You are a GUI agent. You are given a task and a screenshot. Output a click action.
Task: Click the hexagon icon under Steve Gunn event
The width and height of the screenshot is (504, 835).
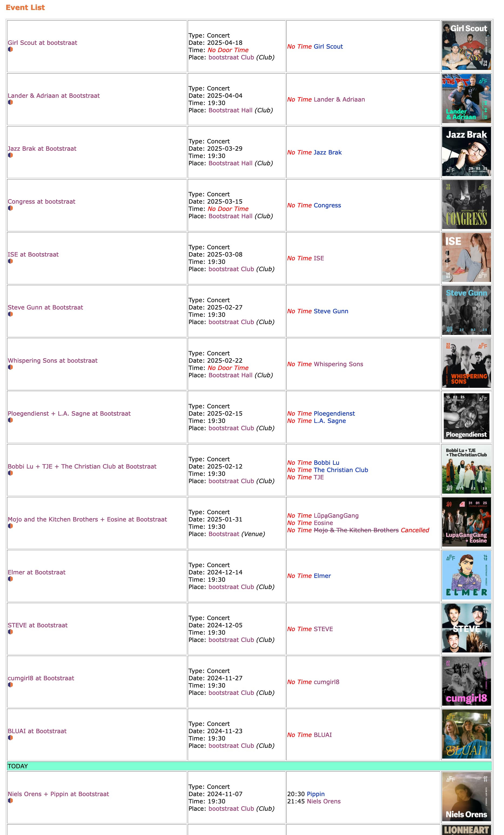click(11, 314)
